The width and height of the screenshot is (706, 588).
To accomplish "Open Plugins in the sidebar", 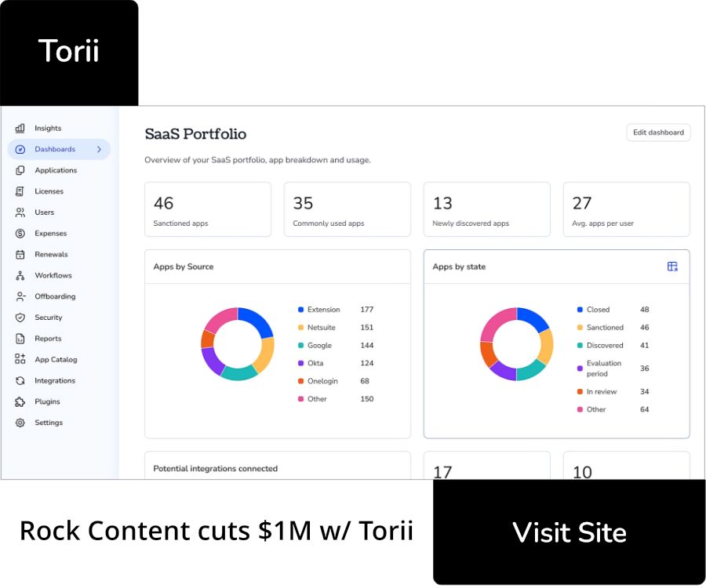I will click(x=59, y=401).
